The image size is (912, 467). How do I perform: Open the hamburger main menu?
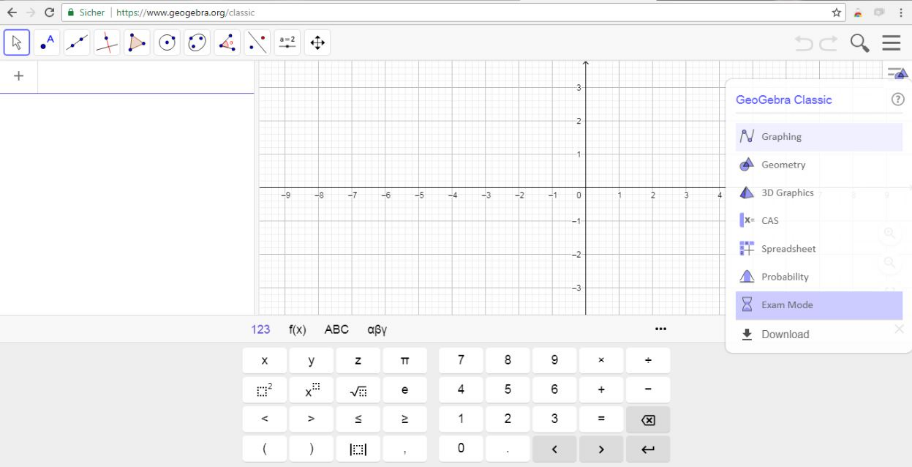click(891, 43)
